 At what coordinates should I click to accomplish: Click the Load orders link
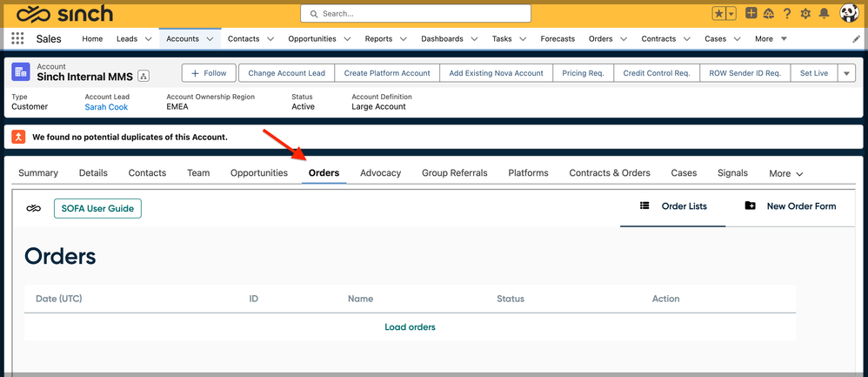[410, 327]
